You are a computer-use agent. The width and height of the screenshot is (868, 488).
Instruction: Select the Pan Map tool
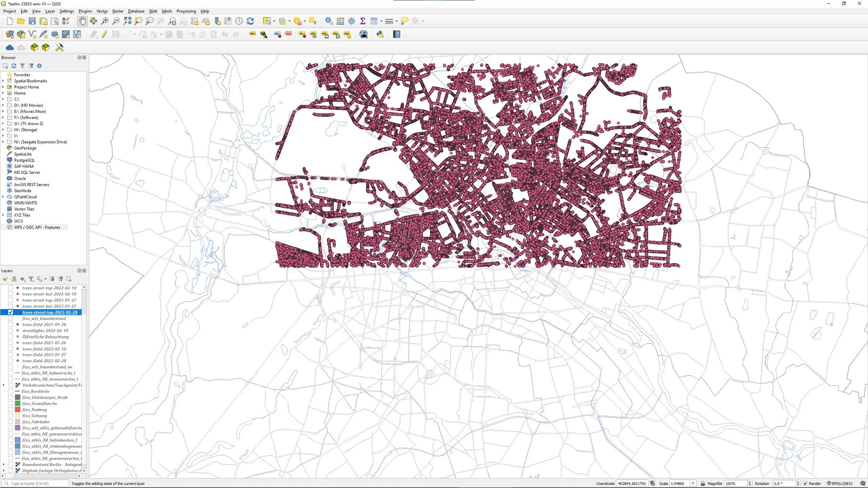coord(83,21)
